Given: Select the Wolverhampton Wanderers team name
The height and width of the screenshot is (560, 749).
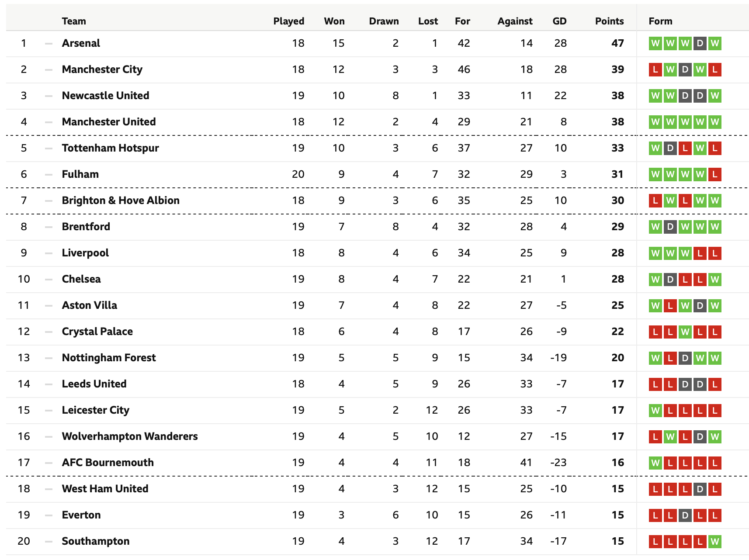Looking at the screenshot, I should coord(130,436).
